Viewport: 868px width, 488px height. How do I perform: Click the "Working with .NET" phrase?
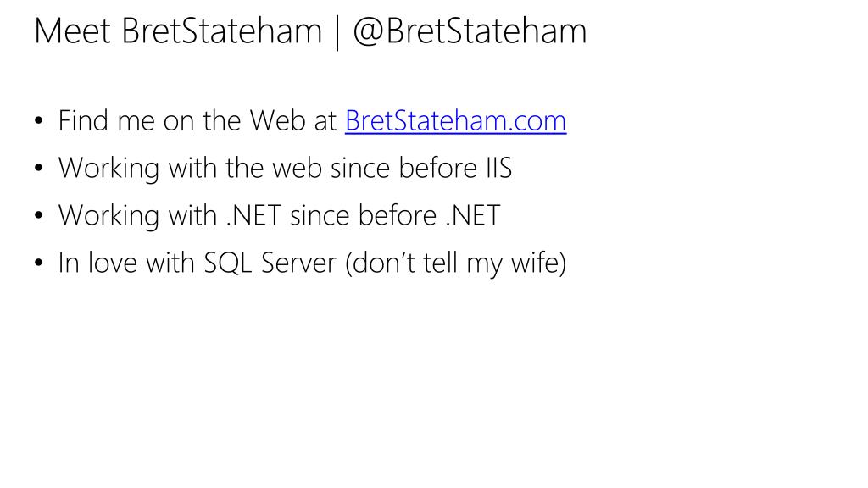point(170,216)
